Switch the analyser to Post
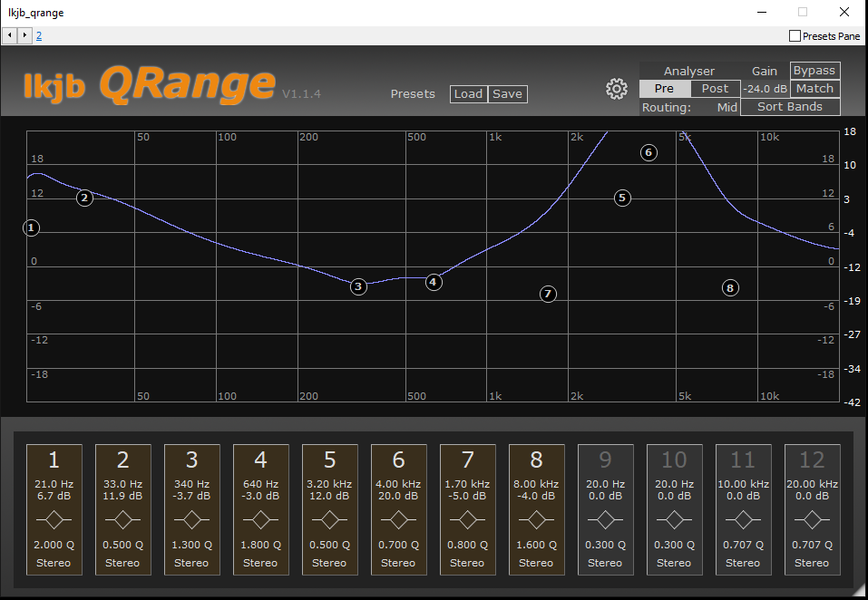 715,88
